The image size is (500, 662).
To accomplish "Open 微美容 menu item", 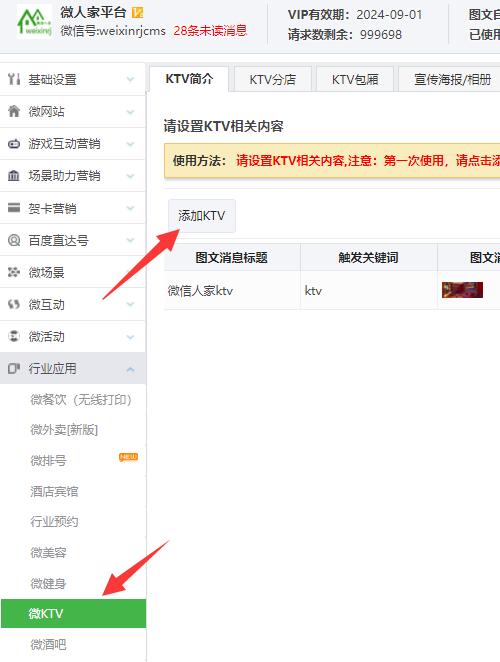I will tap(48, 552).
